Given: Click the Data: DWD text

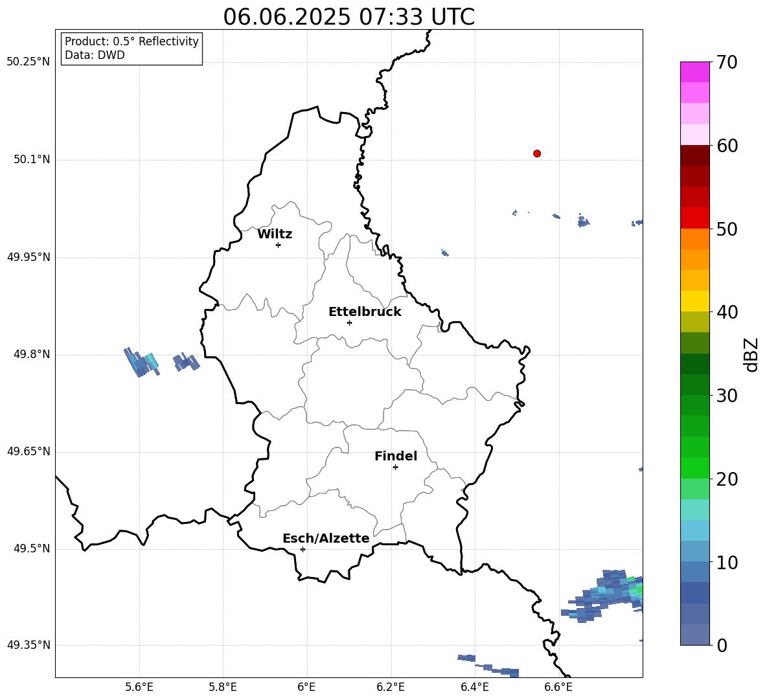Looking at the screenshot, I should pyautogui.click(x=95, y=55).
